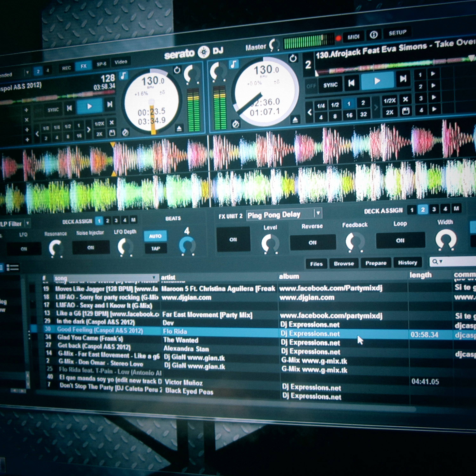The image size is (476, 476).
Task: Open the Browse panel
Action: pyautogui.click(x=344, y=263)
